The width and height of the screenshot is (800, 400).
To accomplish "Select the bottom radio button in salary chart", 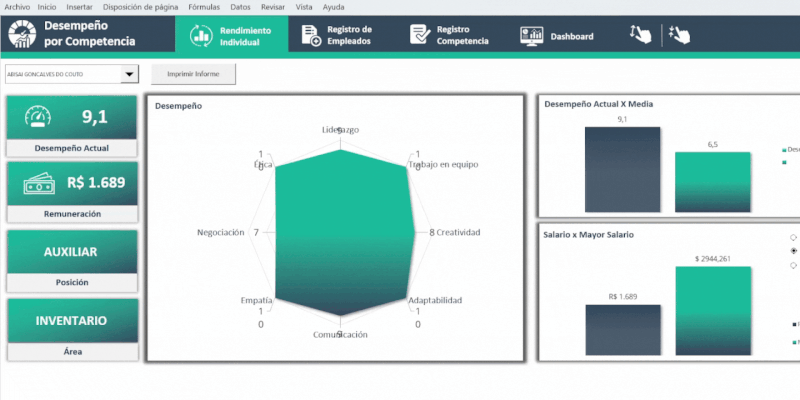I will tap(793, 265).
